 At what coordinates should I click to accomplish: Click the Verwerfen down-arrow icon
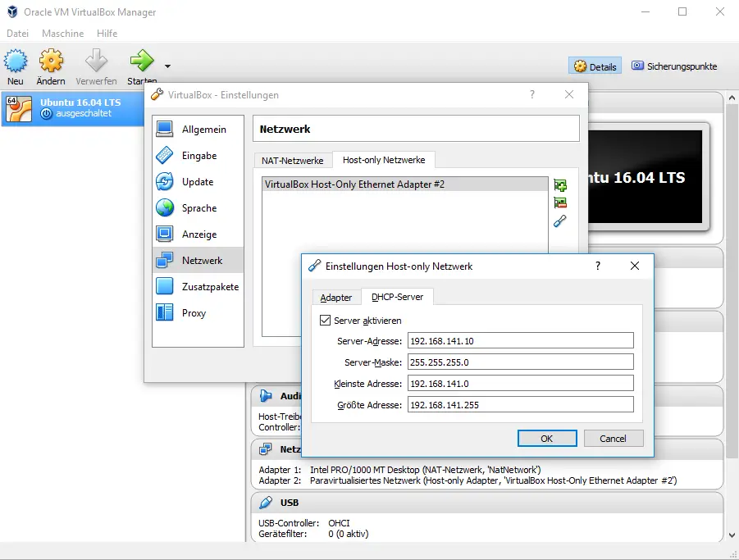tap(96, 61)
